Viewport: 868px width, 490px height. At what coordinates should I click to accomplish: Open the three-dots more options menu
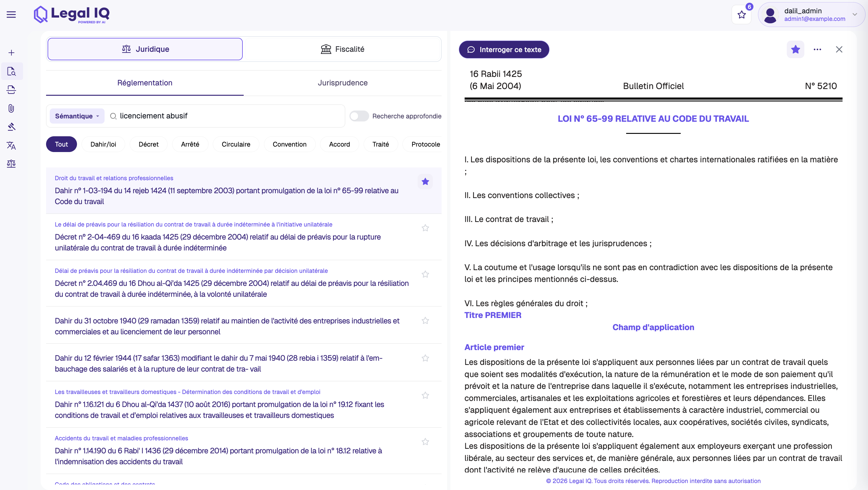(x=817, y=49)
